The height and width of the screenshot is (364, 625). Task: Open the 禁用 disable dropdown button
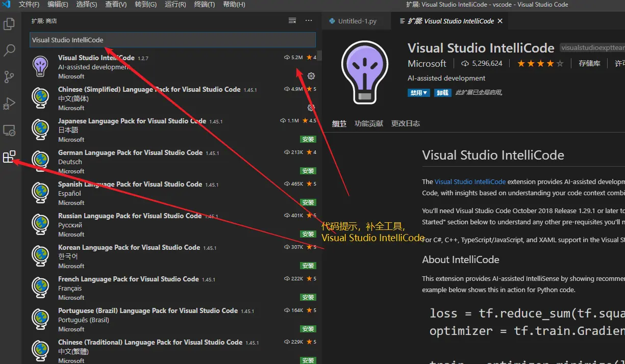coord(418,93)
